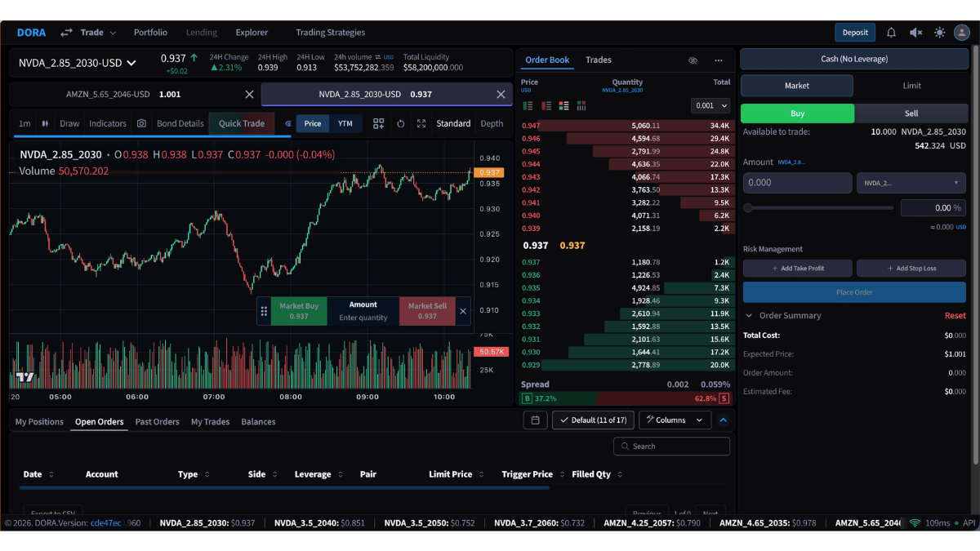Screen dimensions: 980x551
Task: Open the notifications bell
Action: tap(891, 33)
